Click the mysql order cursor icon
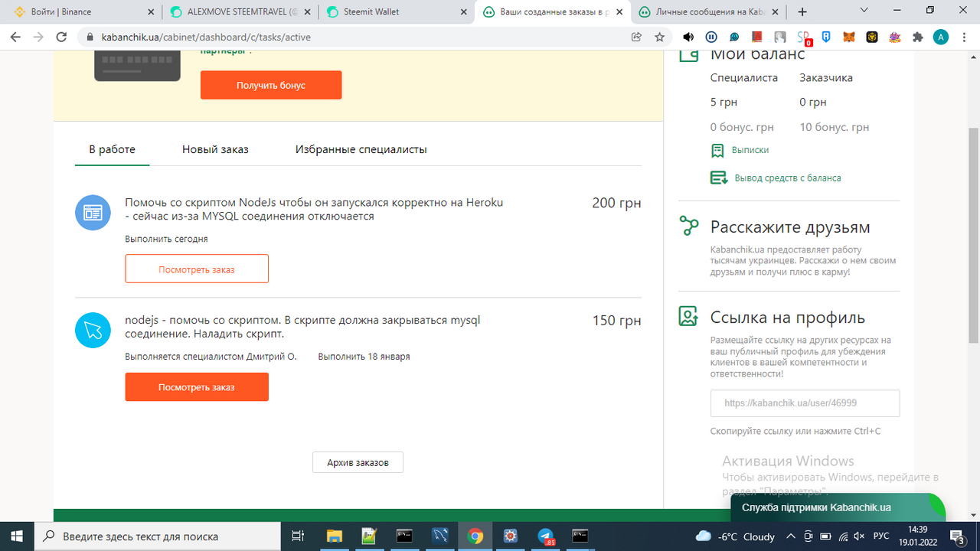Image resolution: width=980 pixels, height=551 pixels. coord(93,331)
